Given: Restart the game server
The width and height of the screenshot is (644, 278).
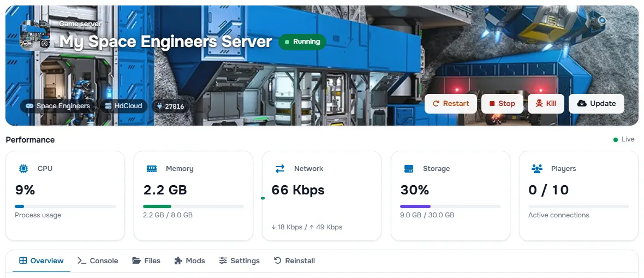Looking at the screenshot, I should pyautogui.click(x=451, y=104).
